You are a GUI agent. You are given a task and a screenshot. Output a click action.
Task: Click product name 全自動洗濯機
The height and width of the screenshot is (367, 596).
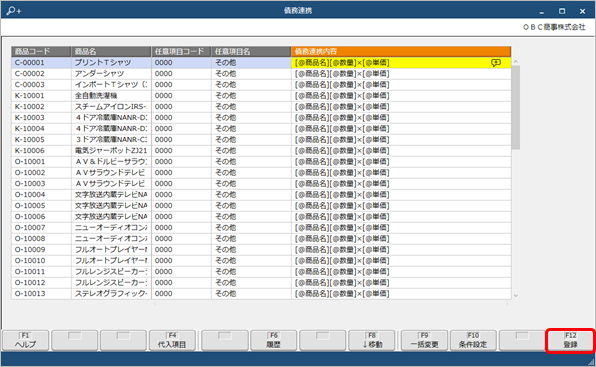(111, 96)
